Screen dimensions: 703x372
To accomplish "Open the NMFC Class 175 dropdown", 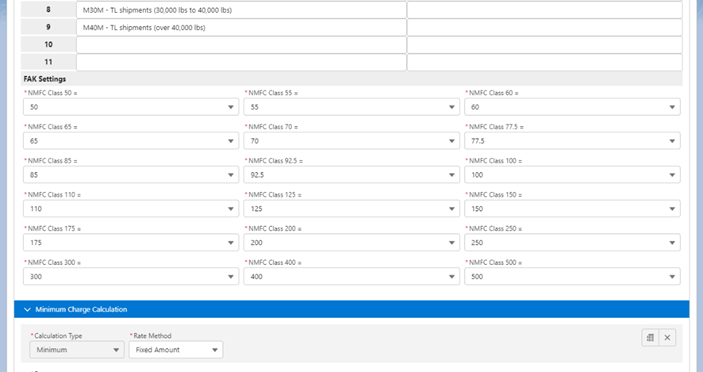I will coord(131,242).
